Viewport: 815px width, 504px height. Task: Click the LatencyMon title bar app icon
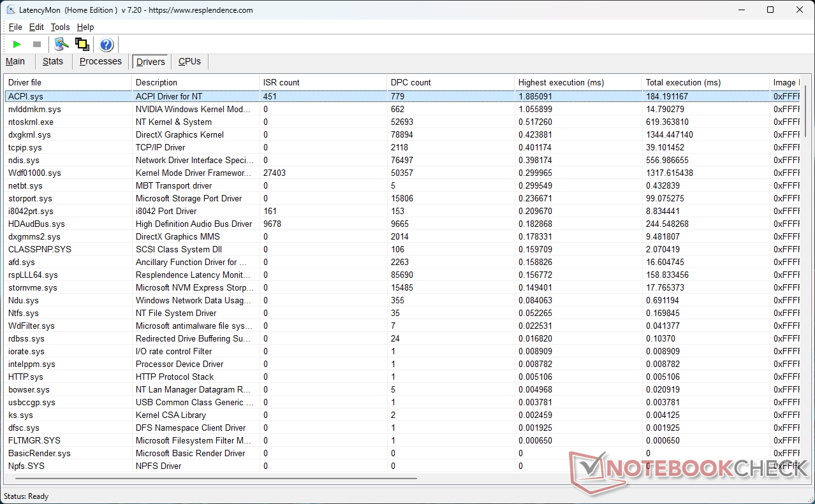[11, 10]
